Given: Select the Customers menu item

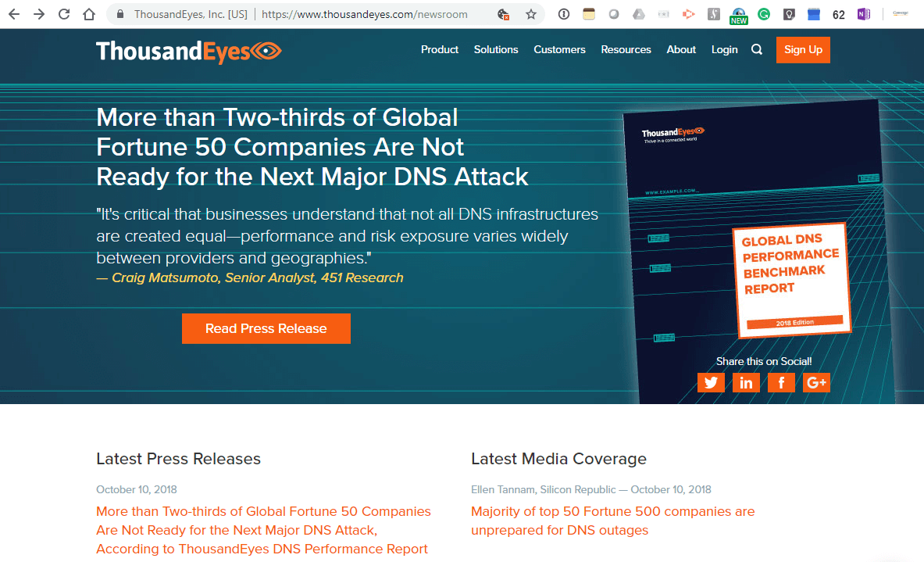Looking at the screenshot, I should (x=559, y=49).
